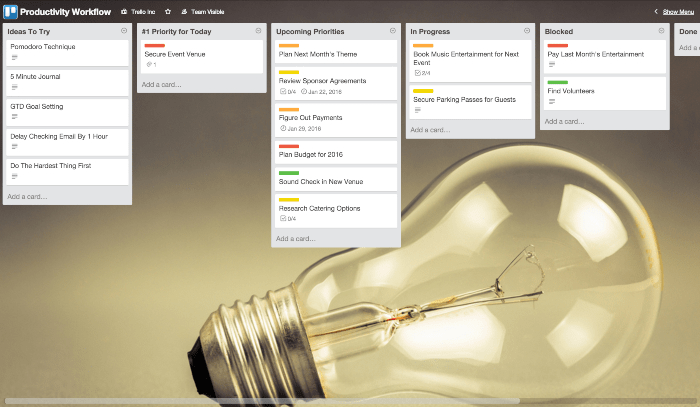
Task: Click yellow label on Research Catering Options
Action: [289, 200]
